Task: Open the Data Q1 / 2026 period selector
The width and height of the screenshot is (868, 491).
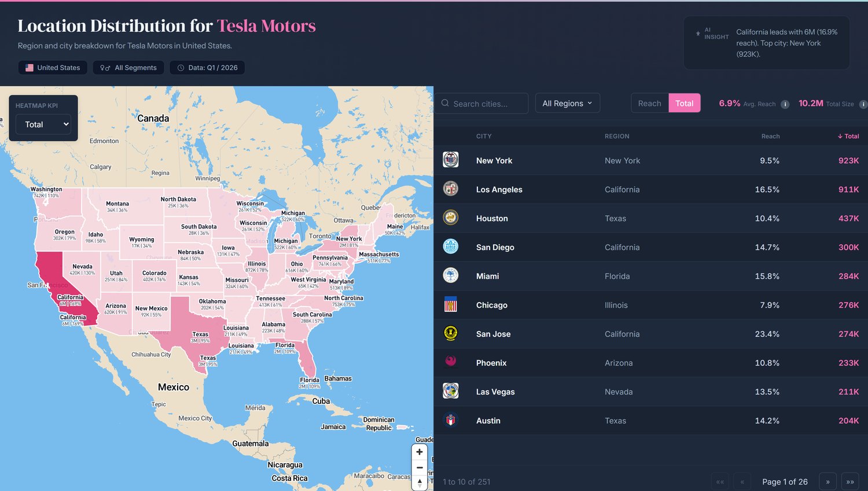Action: pos(207,68)
